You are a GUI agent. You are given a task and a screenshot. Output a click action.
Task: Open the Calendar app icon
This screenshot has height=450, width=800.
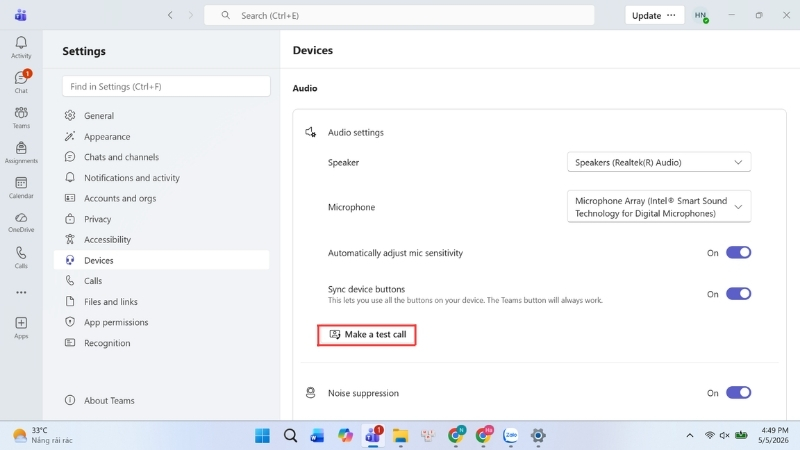tap(21, 187)
